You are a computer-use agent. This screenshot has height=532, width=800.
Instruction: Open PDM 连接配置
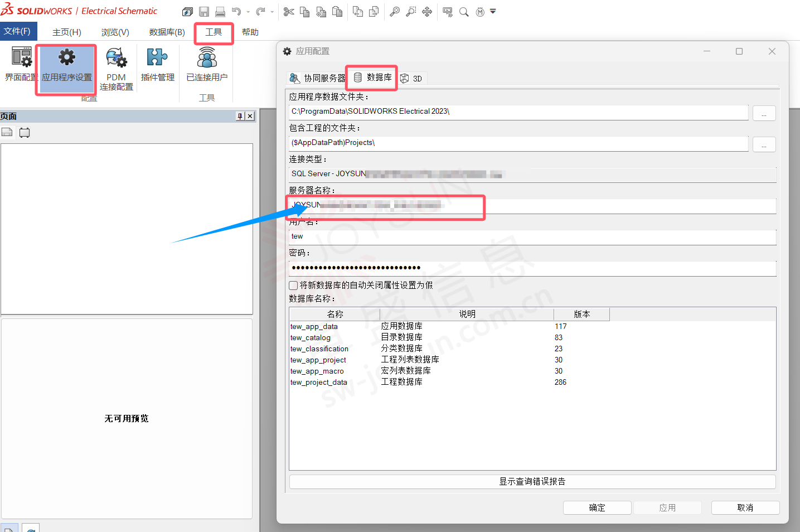(x=116, y=68)
